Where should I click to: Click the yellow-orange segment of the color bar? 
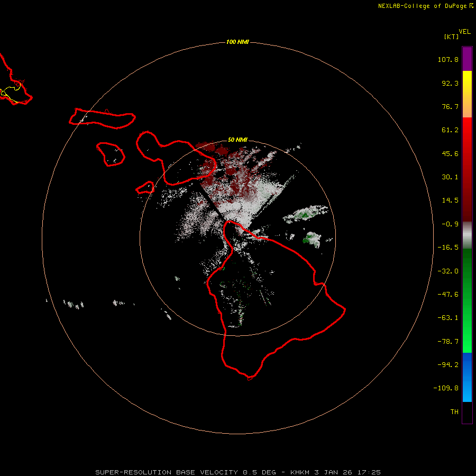point(467,94)
